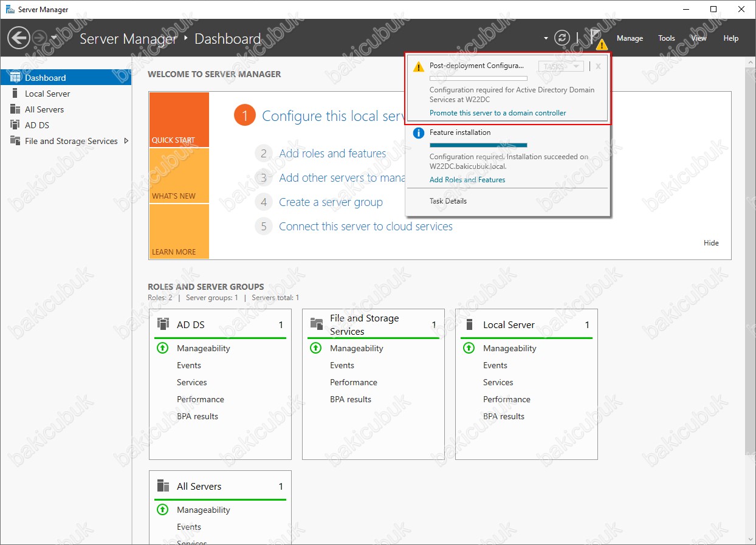
Task: Click Add other servers to manage link
Action: tap(342, 178)
